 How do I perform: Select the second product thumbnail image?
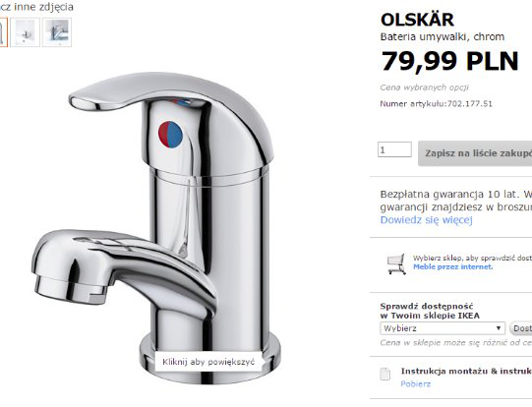tap(26, 32)
